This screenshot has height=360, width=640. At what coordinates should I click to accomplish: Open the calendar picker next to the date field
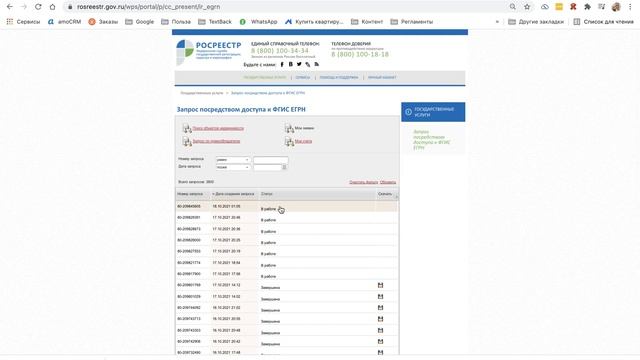[284, 167]
